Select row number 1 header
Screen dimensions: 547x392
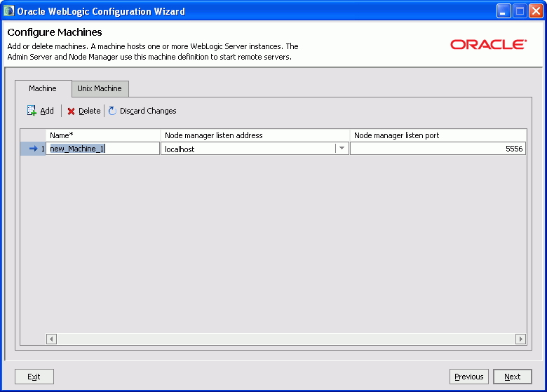[33, 149]
